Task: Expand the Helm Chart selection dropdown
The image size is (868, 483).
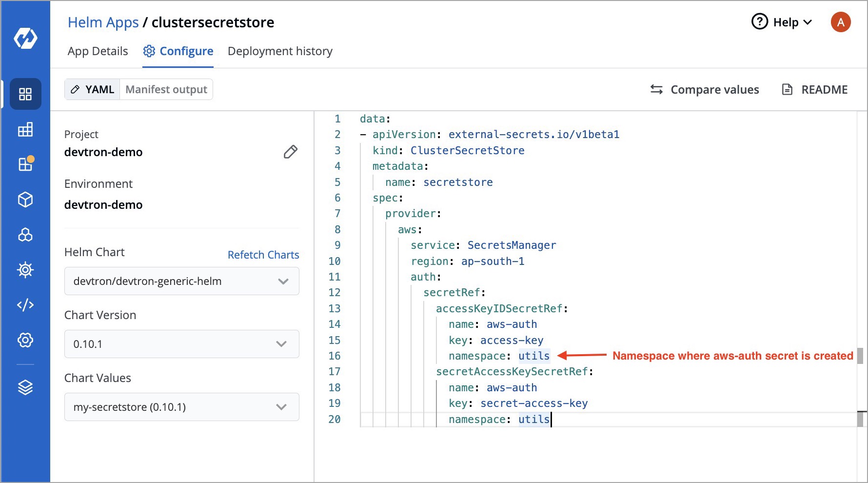Action: click(x=181, y=281)
